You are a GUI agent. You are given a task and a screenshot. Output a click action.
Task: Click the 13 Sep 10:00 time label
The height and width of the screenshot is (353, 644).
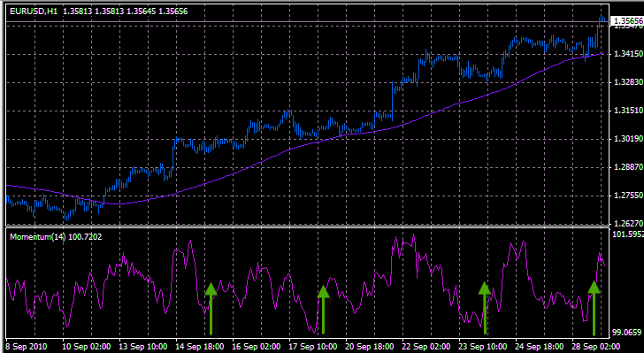click(x=143, y=346)
